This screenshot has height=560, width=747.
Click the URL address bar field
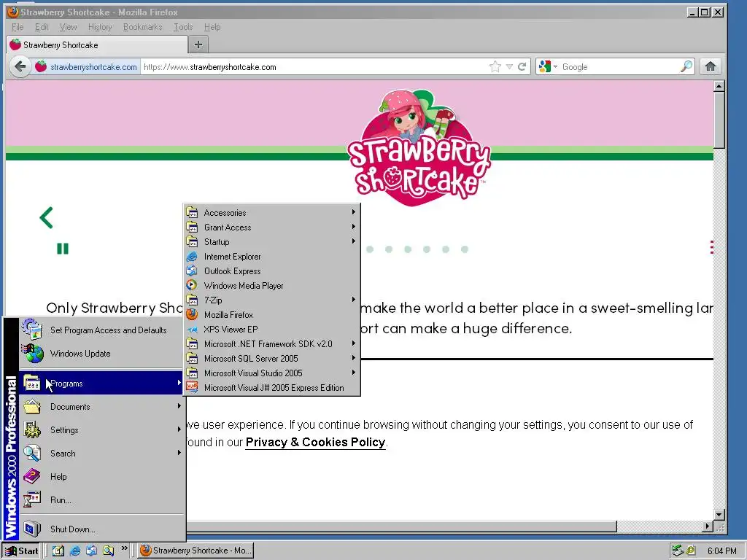coord(314,66)
